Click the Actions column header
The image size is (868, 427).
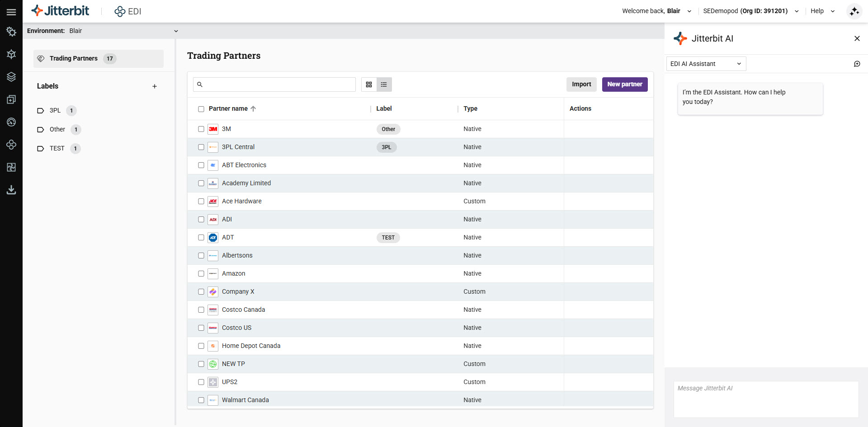click(x=580, y=109)
